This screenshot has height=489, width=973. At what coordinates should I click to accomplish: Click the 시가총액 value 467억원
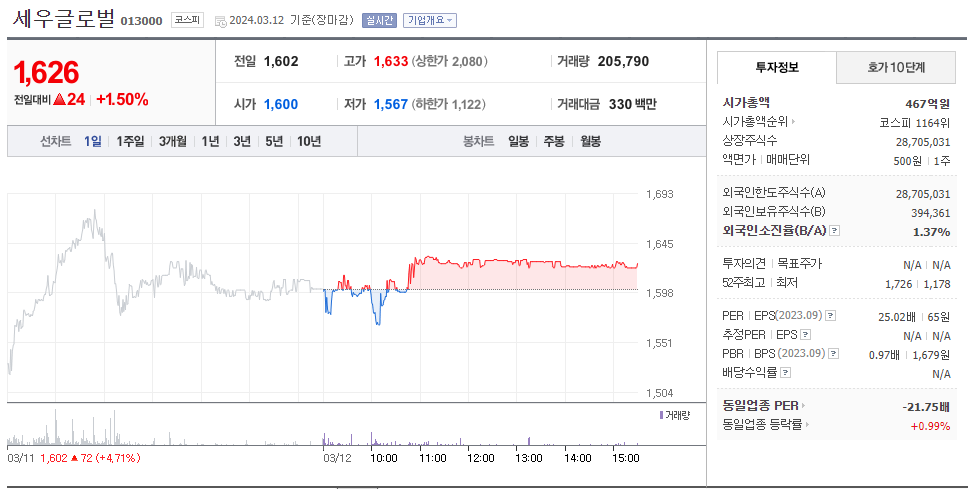927,104
